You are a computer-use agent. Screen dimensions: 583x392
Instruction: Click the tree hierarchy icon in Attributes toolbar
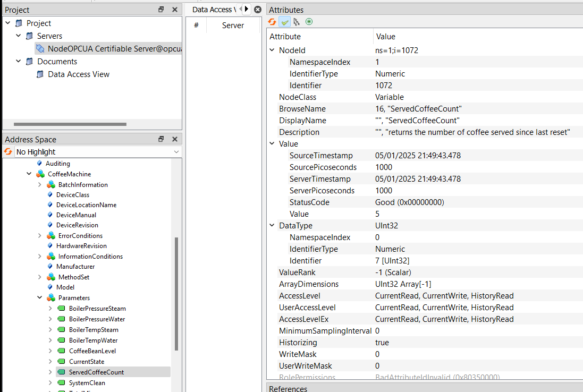[297, 22]
